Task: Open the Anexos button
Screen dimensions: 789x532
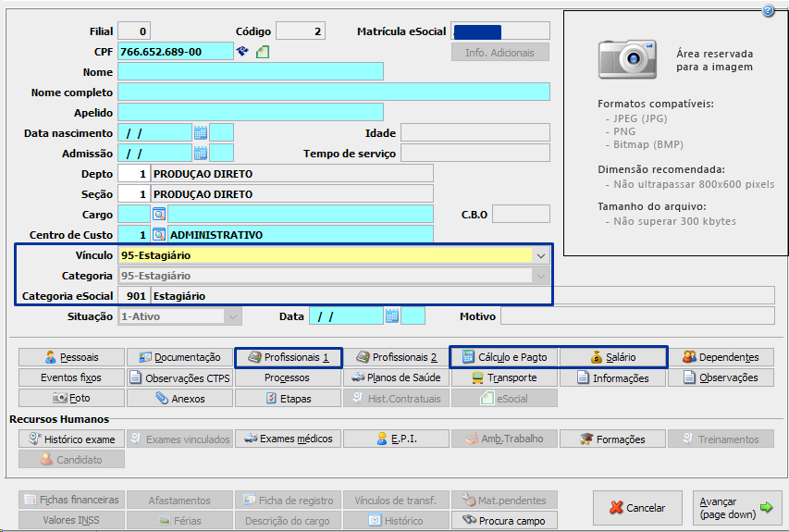Action: pos(179,398)
